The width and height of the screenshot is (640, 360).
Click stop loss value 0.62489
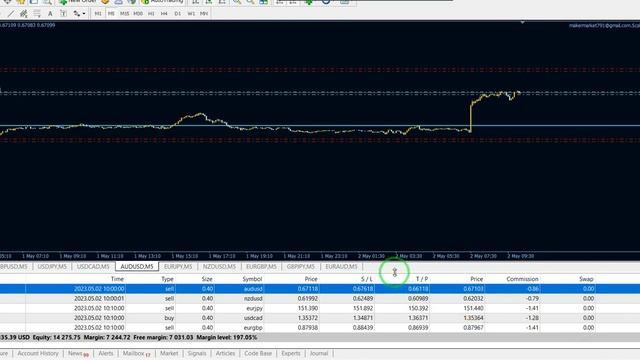pyautogui.click(x=362, y=299)
